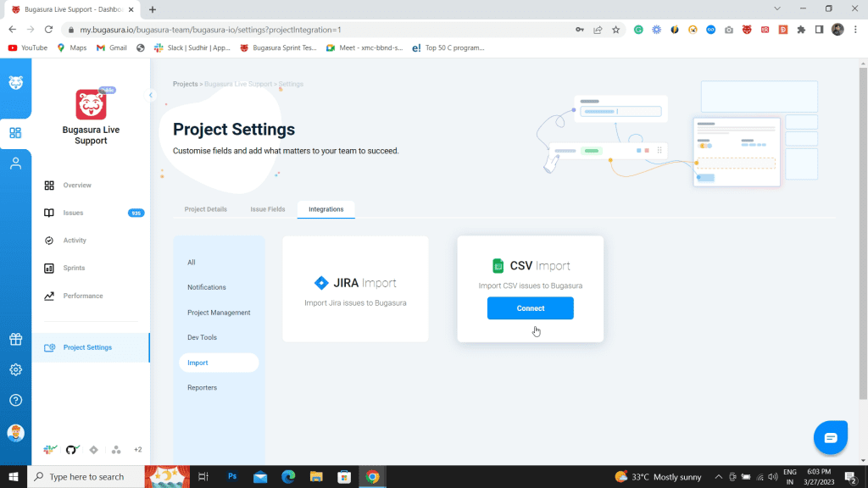Click Connect on the CSV Import card
Image resolution: width=868 pixels, height=488 pixels.
tap(531, 308)
